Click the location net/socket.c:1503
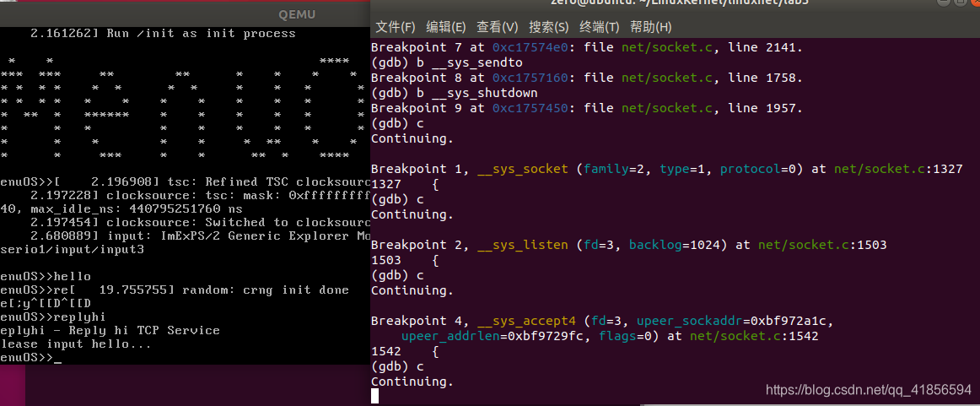Screen dimensions: 980x406 click(821, 246)
